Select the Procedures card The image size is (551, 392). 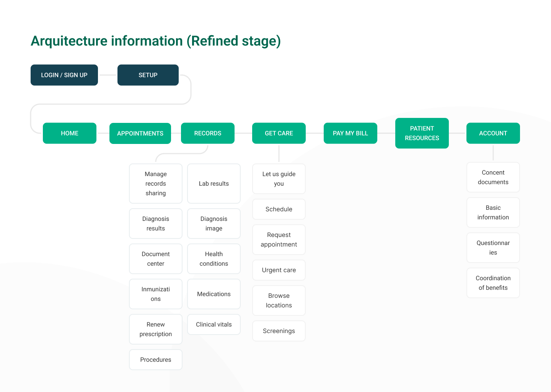[156, 360]
